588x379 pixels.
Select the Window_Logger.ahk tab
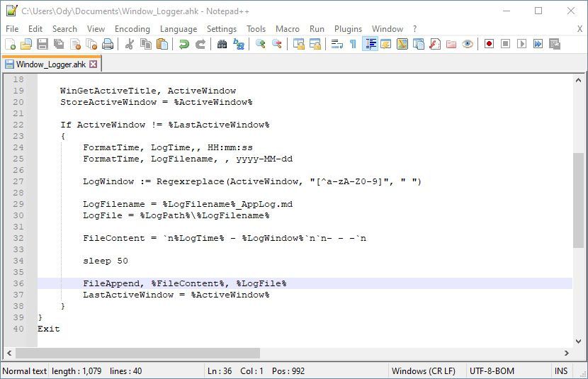point(50,64)
